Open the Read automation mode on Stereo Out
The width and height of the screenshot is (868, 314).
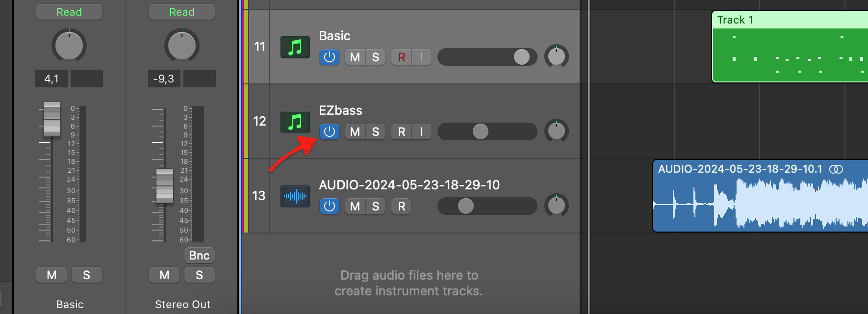click(x=182, y=12)
